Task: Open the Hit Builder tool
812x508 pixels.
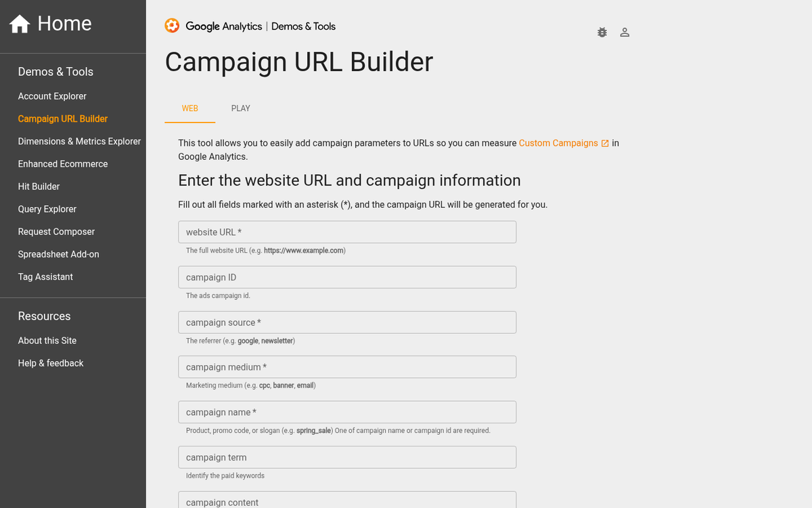Action: tap(38, 186)
